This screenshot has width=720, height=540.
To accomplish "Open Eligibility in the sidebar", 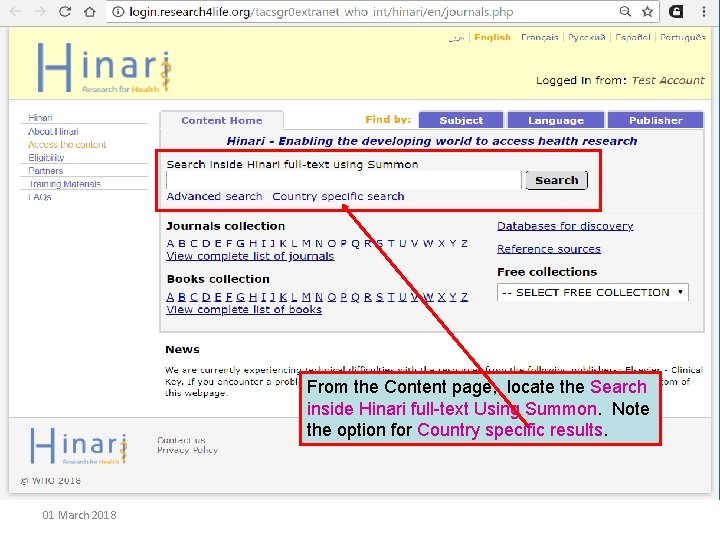I will coord(46,158).
